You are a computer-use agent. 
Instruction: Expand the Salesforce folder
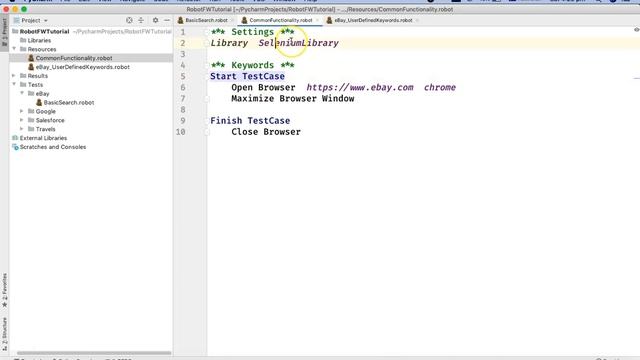(22, 120)
